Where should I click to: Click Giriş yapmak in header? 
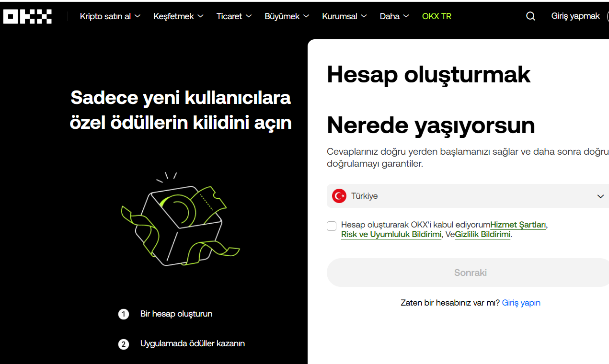pyautogui.click(x=575, y=16)
